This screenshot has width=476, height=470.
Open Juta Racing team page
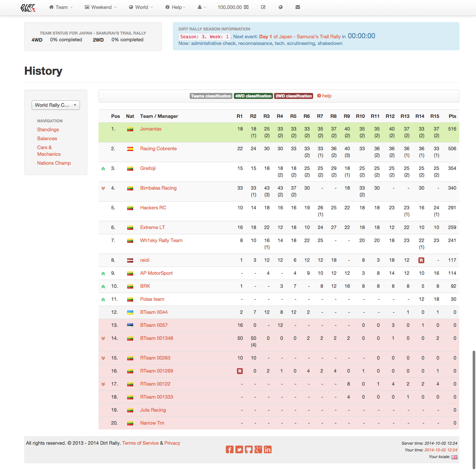[x=153, y=410]
